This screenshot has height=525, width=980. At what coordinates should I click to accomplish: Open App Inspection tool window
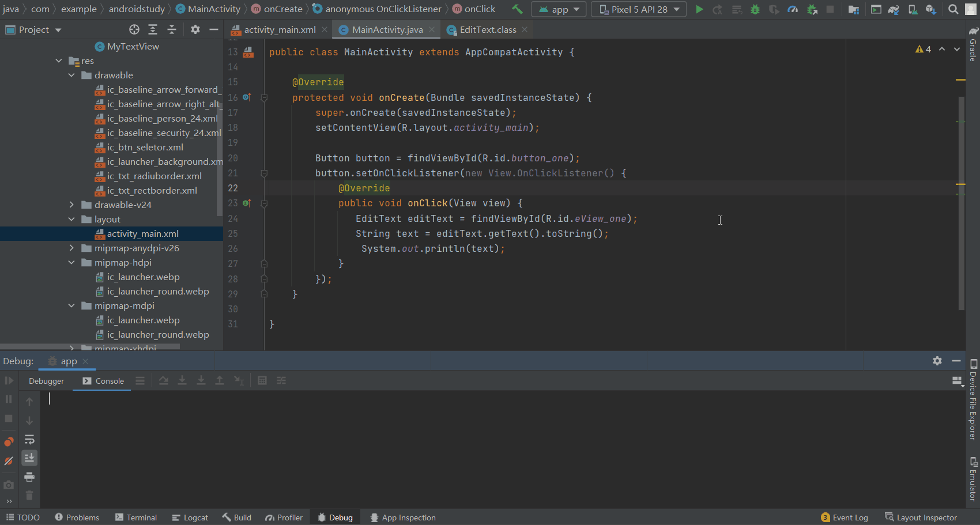point(402,518)
